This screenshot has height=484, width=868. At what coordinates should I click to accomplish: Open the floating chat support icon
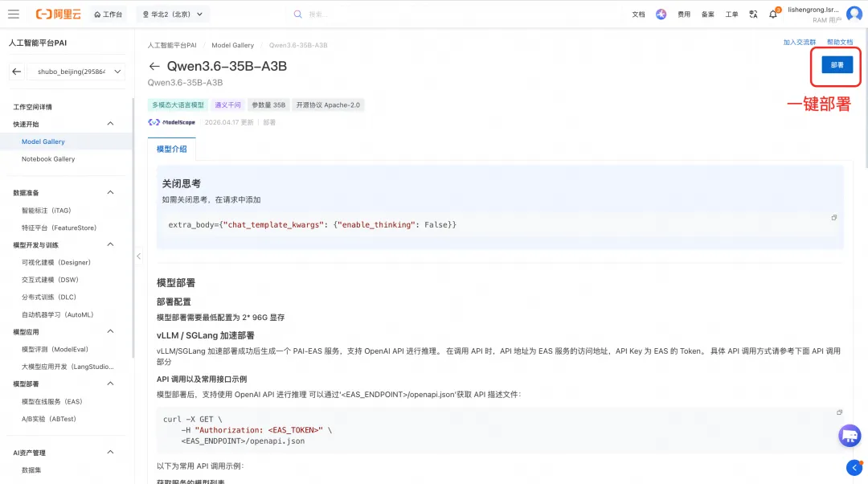pos(850,436)
